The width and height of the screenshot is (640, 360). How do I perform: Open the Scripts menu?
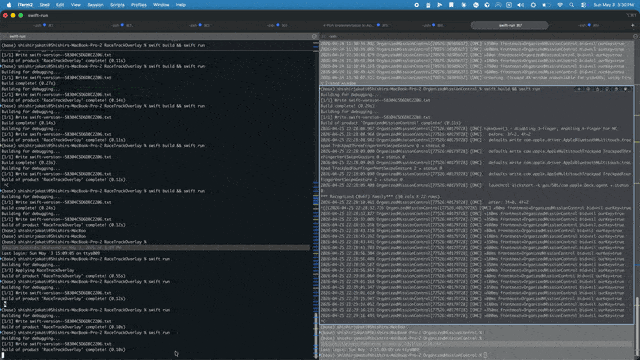point(118,5)
